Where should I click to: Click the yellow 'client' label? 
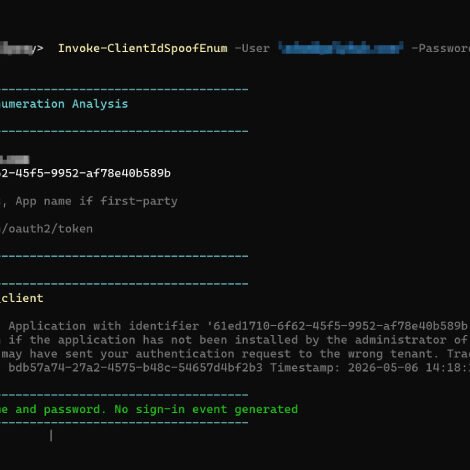tap(22, 298)
